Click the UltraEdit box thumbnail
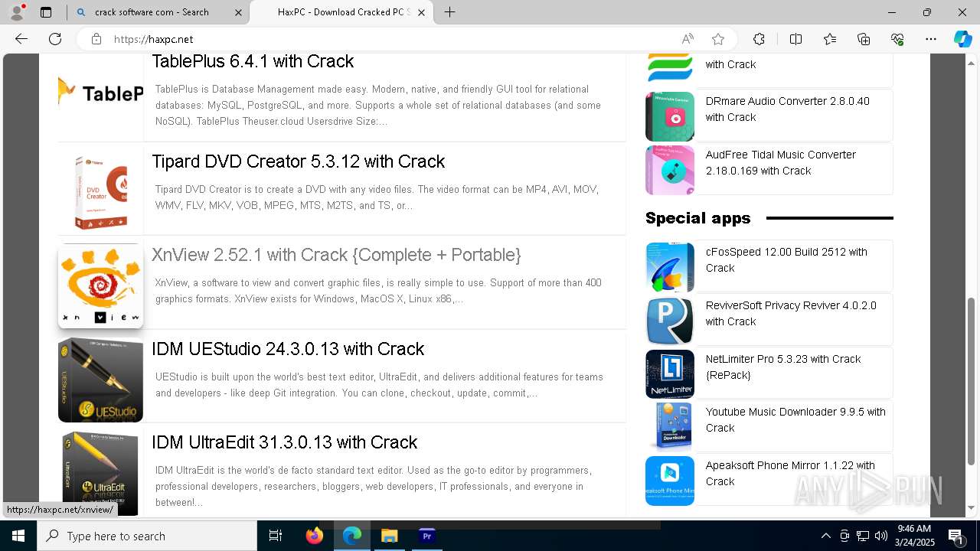This screenshot has height=551, width=980. (x=100, y=473)
